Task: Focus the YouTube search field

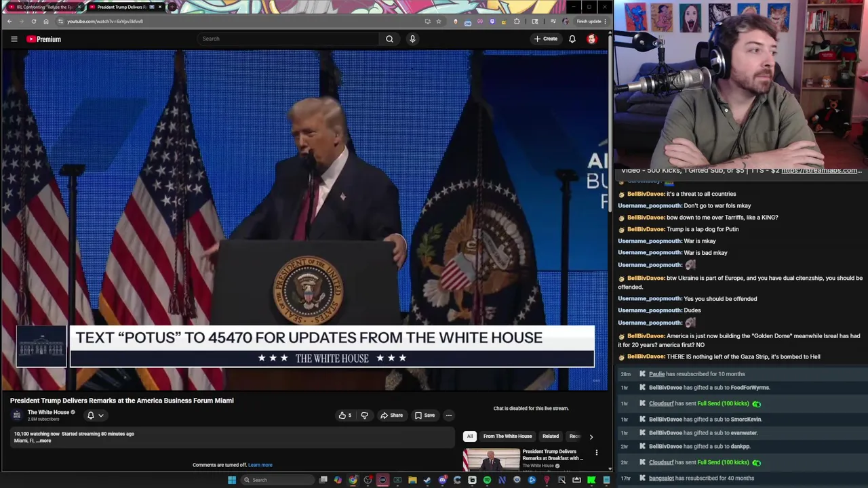Action: (288, 39)
